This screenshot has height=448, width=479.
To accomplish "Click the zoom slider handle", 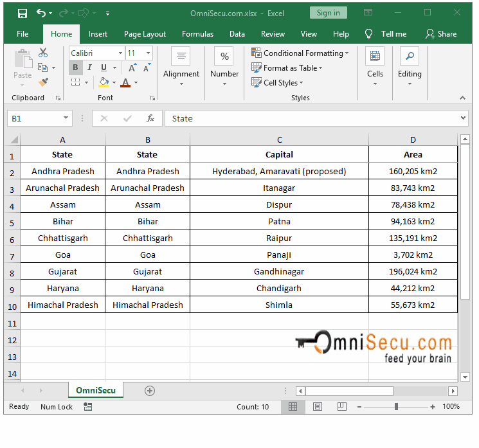I will [x=396, y=406].
